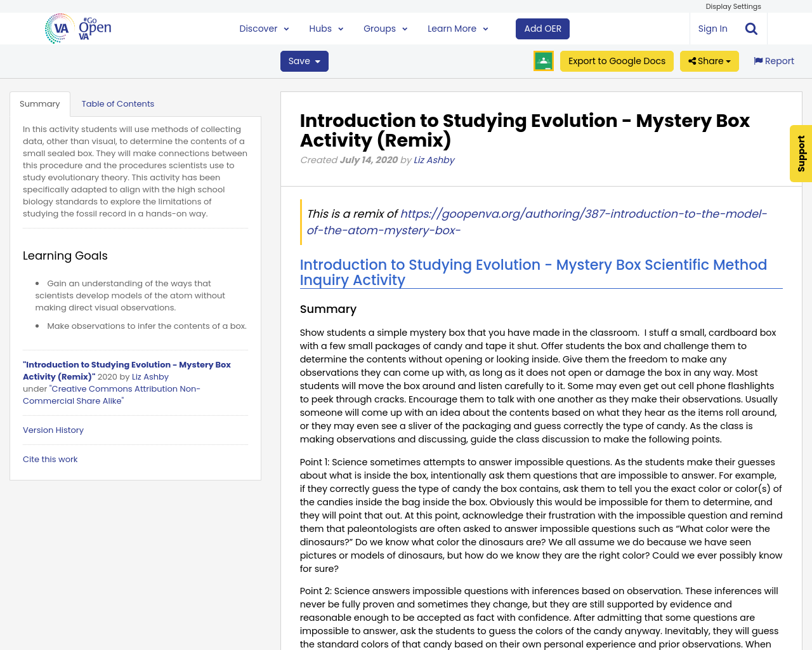812x650 pixels.
Task: Expand the Groups menu
Action: (385, 29)
